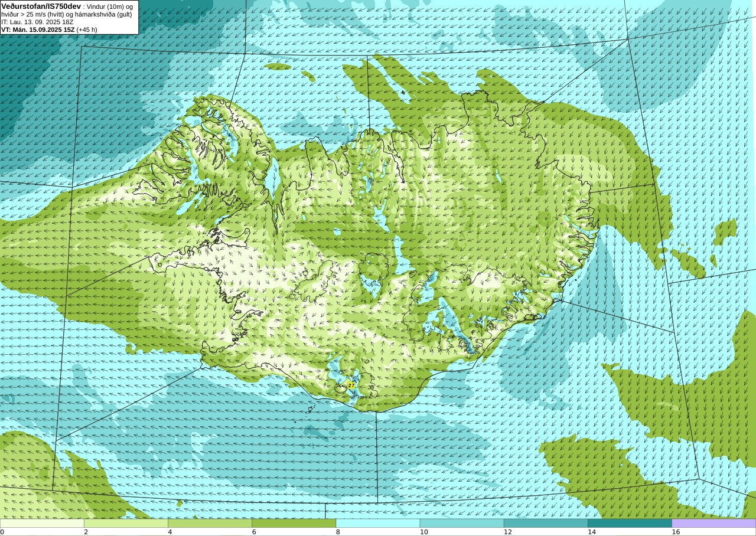This screenshot has width=756, height=536.
Task: Click the 8–10 m/s pale cyan swatch
Action: point(378,523)
